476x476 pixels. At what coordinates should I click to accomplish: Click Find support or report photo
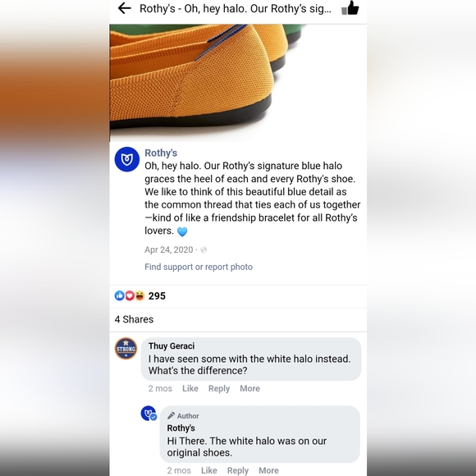pos(199,267)
